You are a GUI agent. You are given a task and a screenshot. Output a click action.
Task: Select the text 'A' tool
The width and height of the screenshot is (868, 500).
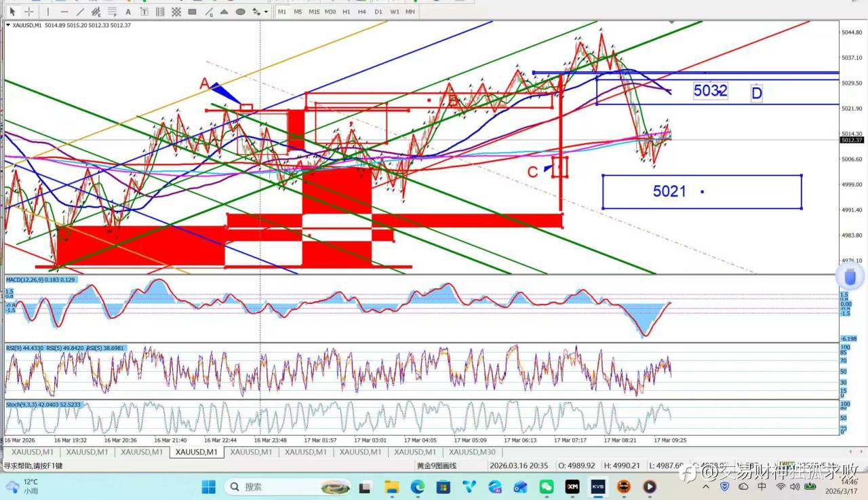pyautogui.click(x=128, y=12)
